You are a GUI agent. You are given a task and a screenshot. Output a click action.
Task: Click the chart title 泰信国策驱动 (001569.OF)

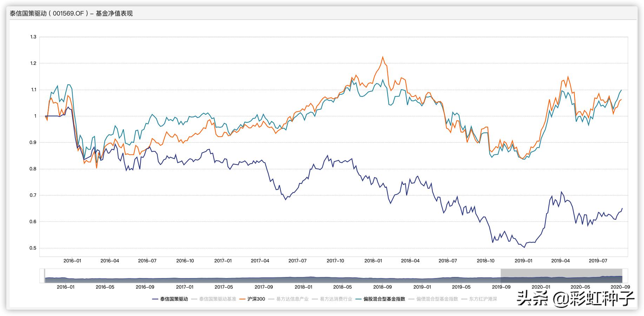[71, 14]
